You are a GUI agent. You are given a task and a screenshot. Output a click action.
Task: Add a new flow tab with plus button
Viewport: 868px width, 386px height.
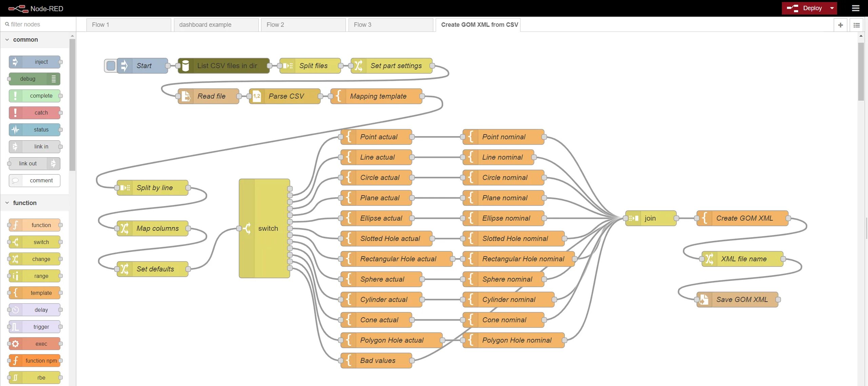point(840,25)
